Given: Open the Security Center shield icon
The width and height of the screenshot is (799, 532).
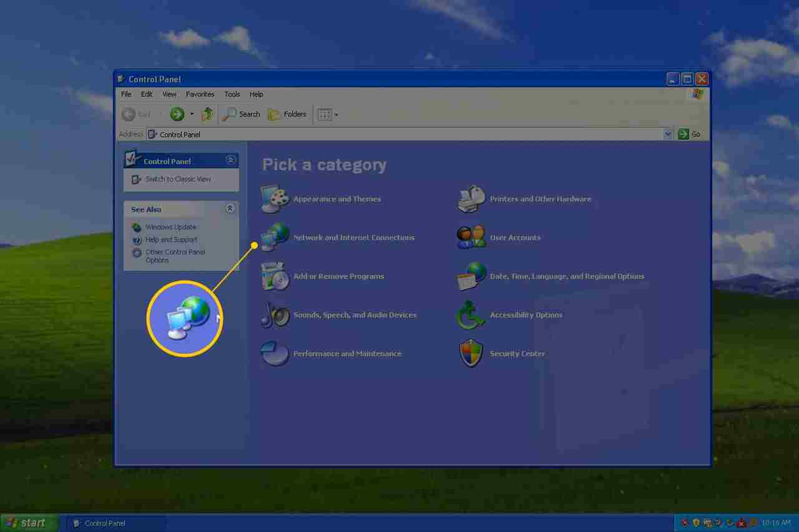Looking at the screenshot, I should click(x=472, y=354).
